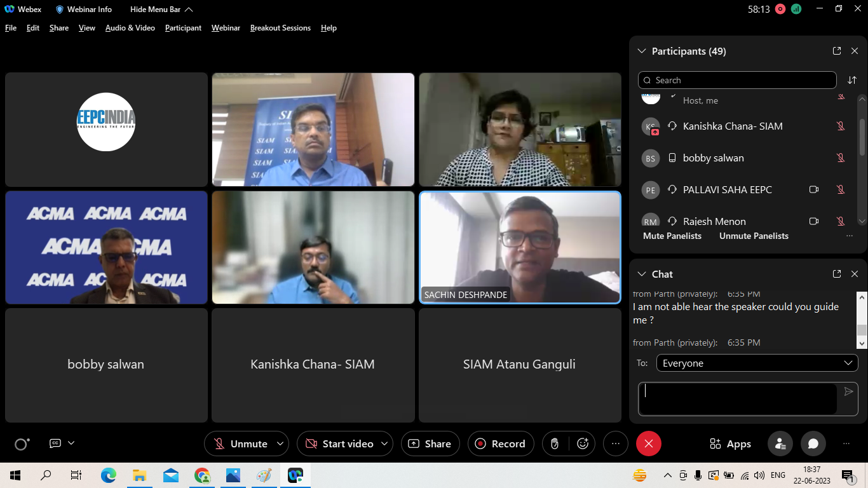Open audio options arrow beside Unmute
Screen dimensions: 868x488
coord(280,444)
